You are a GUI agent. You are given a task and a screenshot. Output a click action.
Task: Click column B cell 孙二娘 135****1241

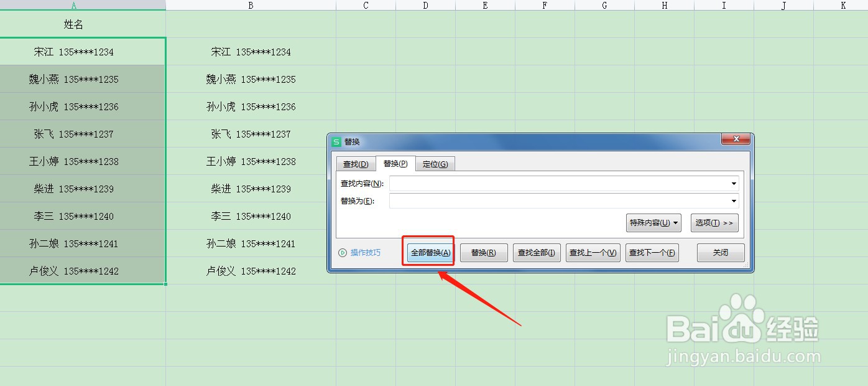(251, 243)
